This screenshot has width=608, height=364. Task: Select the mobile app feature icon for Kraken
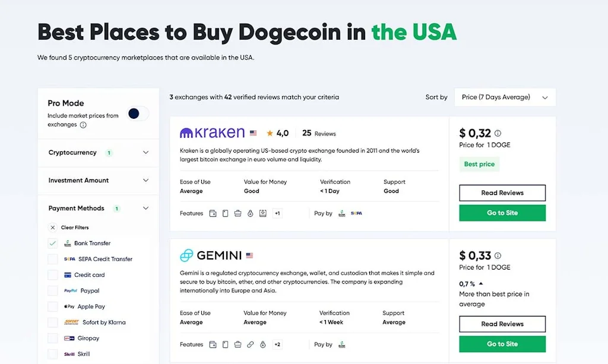pyautogui.click(x=225, y=213)
